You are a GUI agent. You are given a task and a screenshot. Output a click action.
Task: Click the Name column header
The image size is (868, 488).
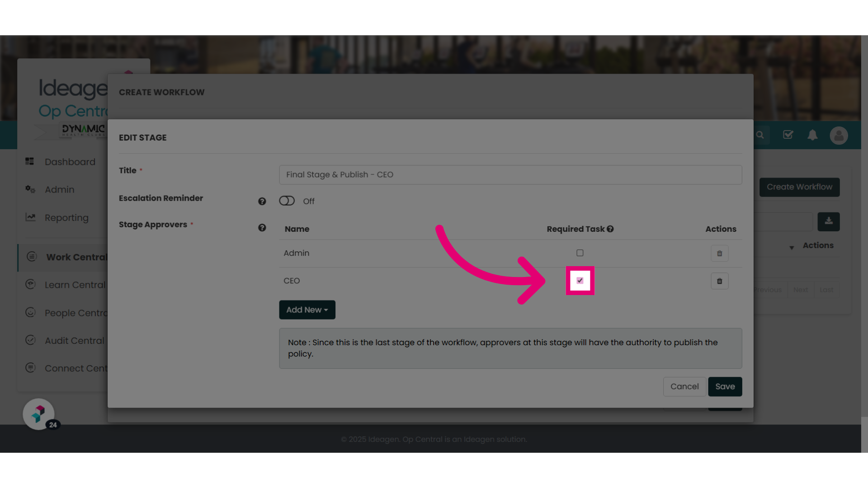point(297,229)
